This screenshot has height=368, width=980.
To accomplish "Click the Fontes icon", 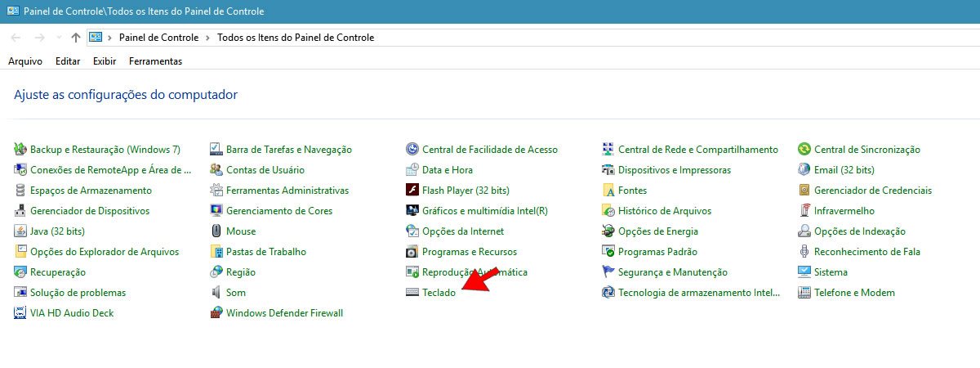I will pos(608,191).
